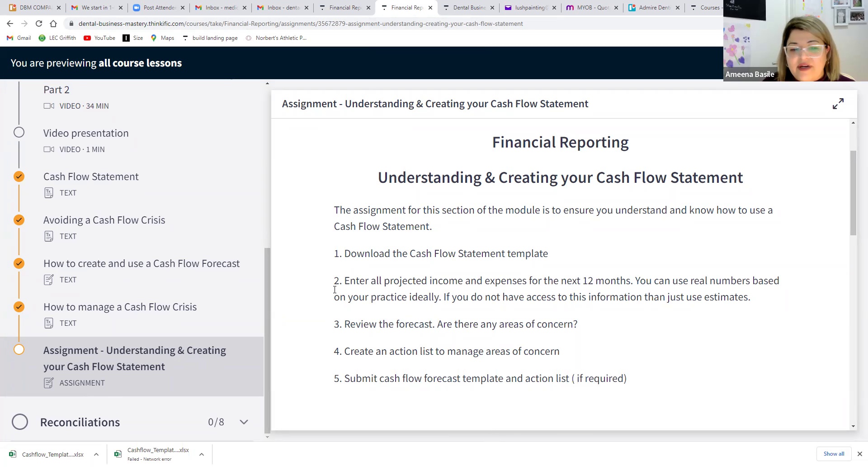The image size is (868, 467).
Task: Open the Maps bookmark
Action: (162, 38)
